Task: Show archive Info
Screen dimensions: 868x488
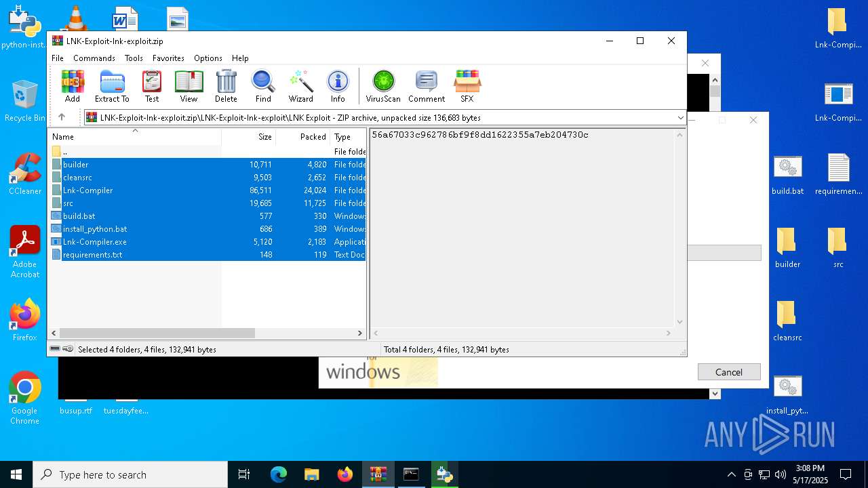Action: point(338,86)
